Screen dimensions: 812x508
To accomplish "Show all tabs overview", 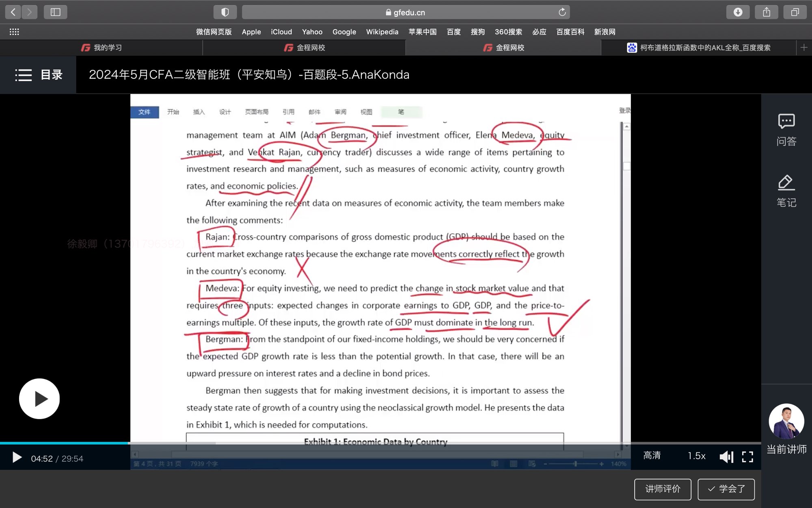I will pyautogui.click(x=795, y=12).
